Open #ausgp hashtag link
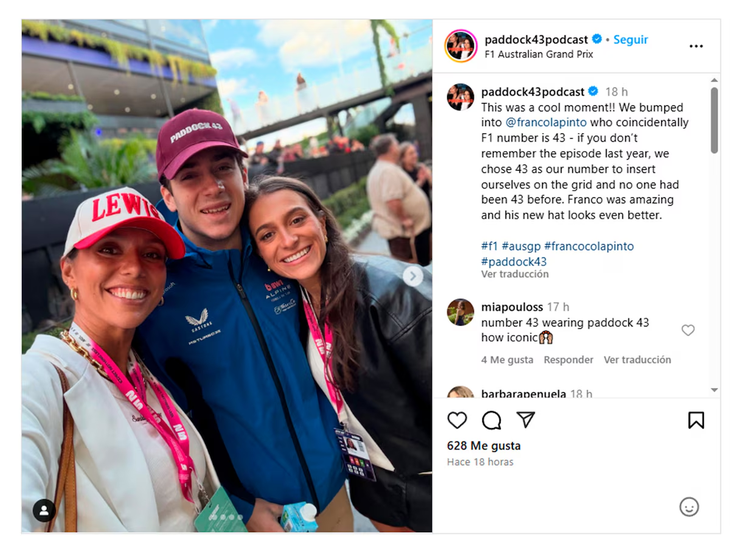730x548 pixels. (521, 246)
